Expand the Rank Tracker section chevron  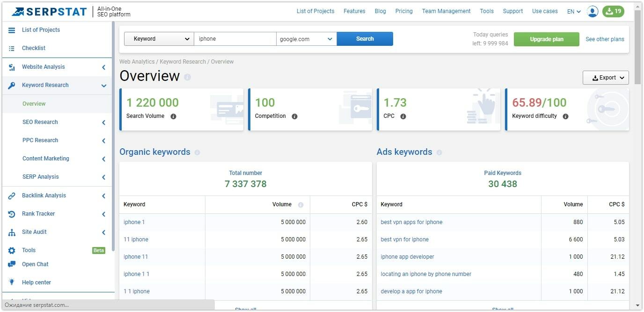(103, 214)
